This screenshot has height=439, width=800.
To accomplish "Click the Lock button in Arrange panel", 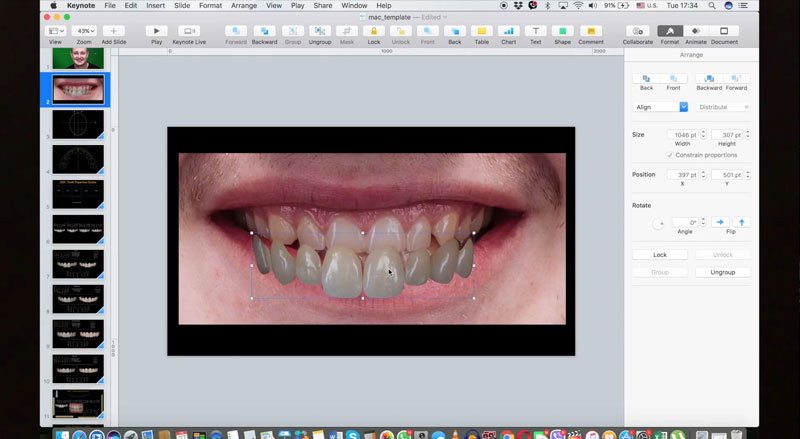I will (660, 255).
